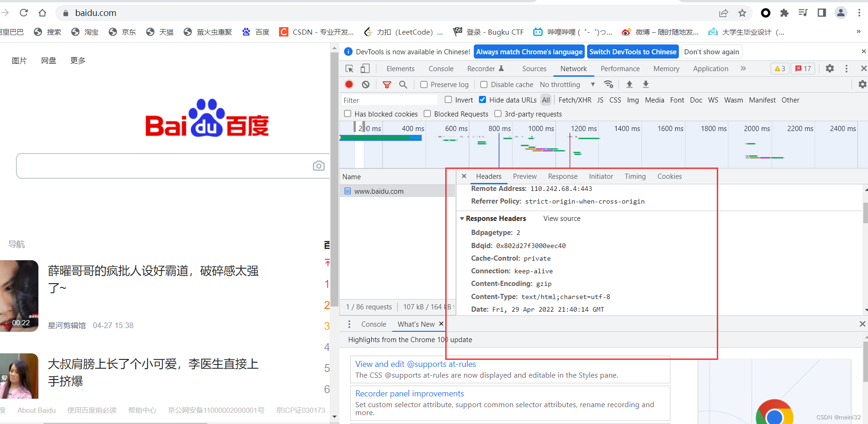Image resolution: width=868 pixels, height=424 pixels.
Task: Enable Disable cache checkbox
Action: [484, 84]
